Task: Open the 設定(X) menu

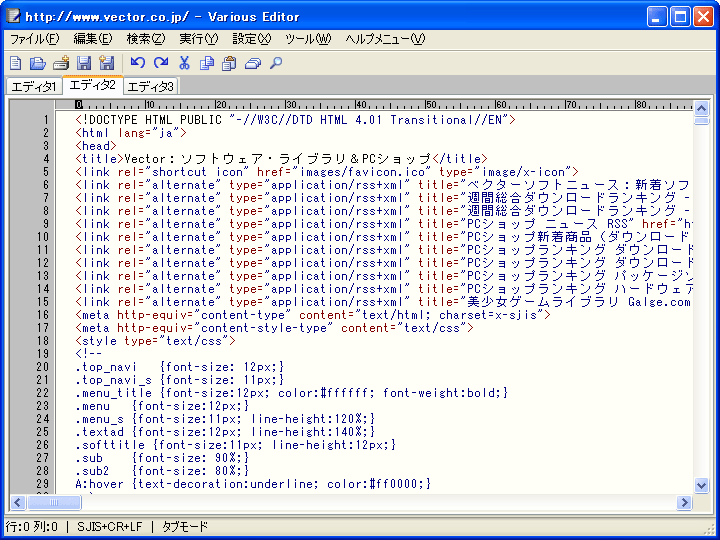Action: point(252,39)
